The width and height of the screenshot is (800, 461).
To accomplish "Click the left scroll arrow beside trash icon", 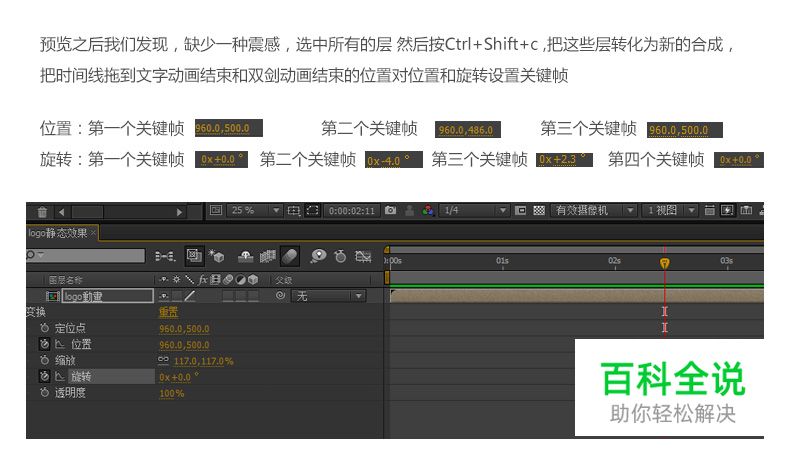I will point(62,212).
